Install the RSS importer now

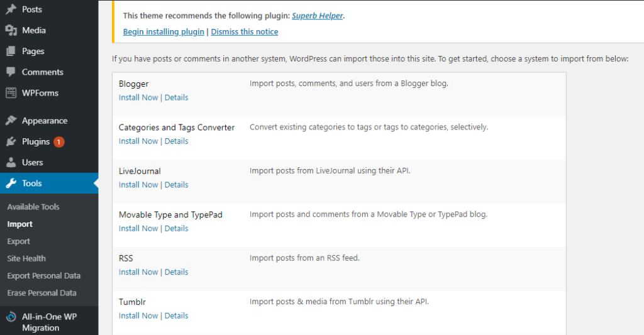pyautogui.click(x=138, y=272)
